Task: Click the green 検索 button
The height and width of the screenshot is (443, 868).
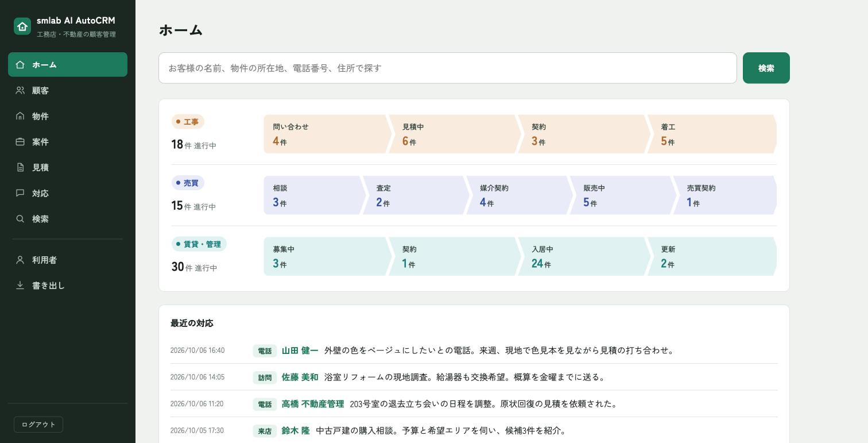Action: [766, 68]
